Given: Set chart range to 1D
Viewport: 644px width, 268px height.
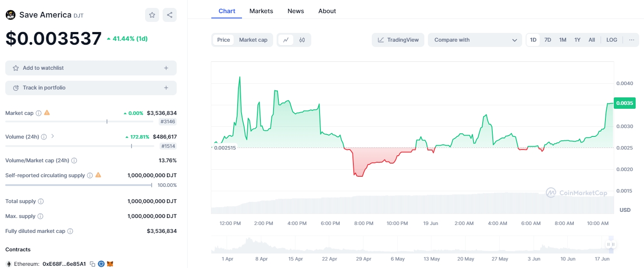Looking at the screenshot, I should point(533,40).
